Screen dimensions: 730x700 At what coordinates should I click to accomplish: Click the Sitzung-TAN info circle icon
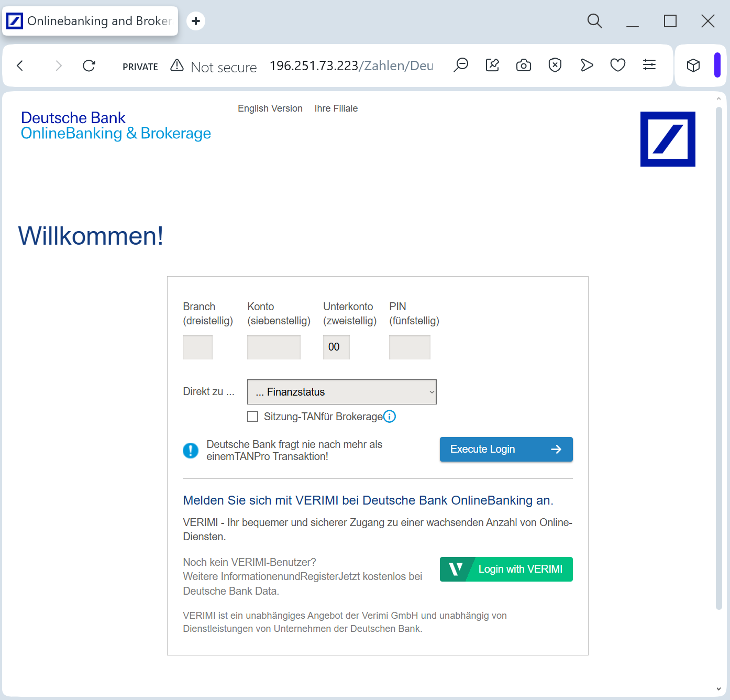[390, 417]
